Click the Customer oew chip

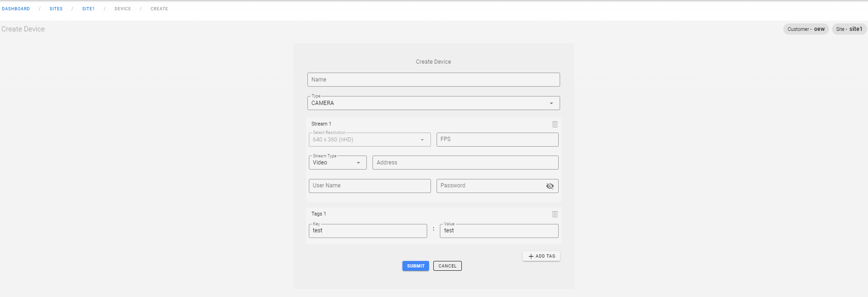click(x=806, y=29)
